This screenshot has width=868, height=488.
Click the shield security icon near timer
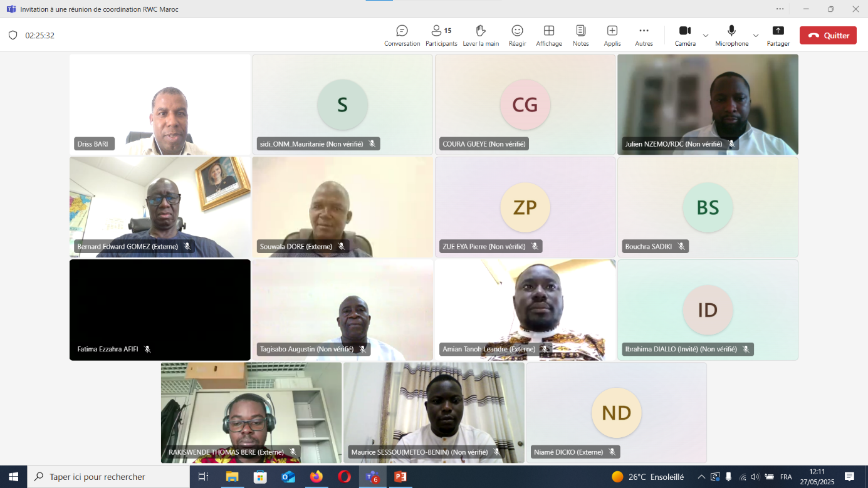click(x=13, y=36)
